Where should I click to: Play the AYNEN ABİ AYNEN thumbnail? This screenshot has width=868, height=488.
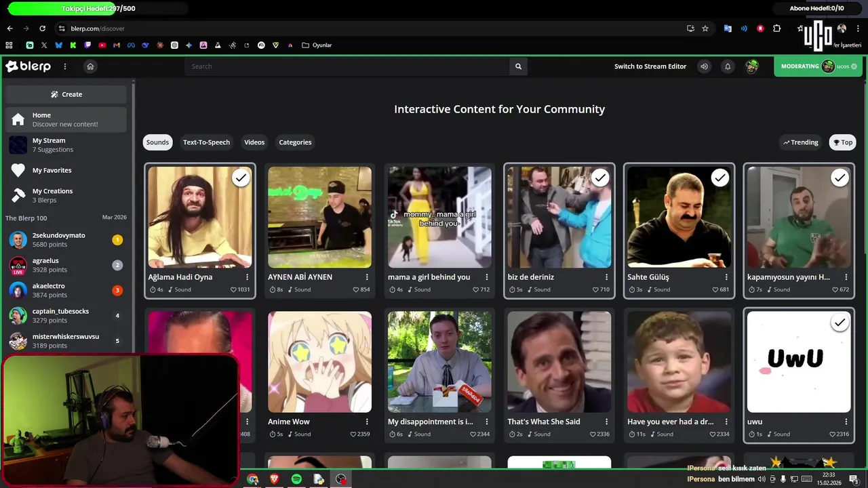(x=319, y=217)
